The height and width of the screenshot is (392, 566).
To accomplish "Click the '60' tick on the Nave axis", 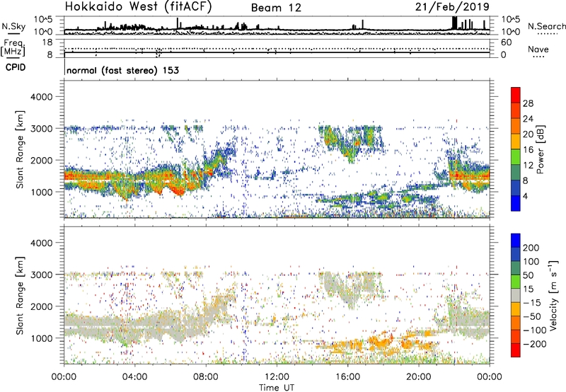I will coord(506,42).
